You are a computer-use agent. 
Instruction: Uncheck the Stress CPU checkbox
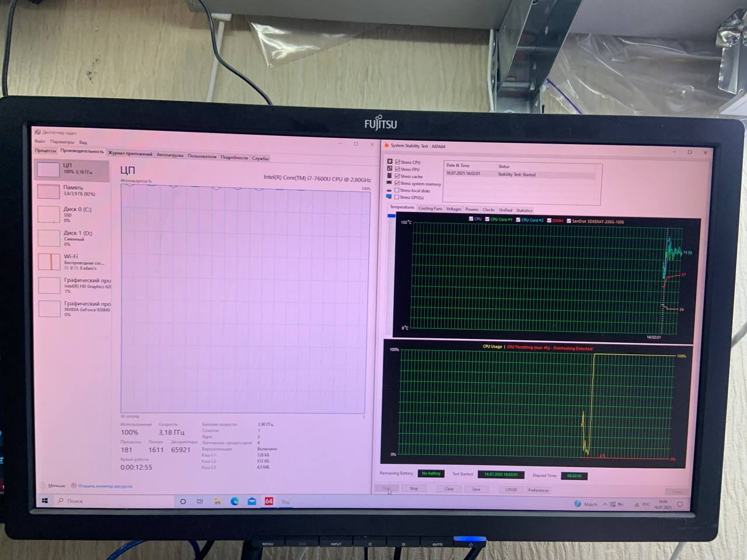click(397, 162)
